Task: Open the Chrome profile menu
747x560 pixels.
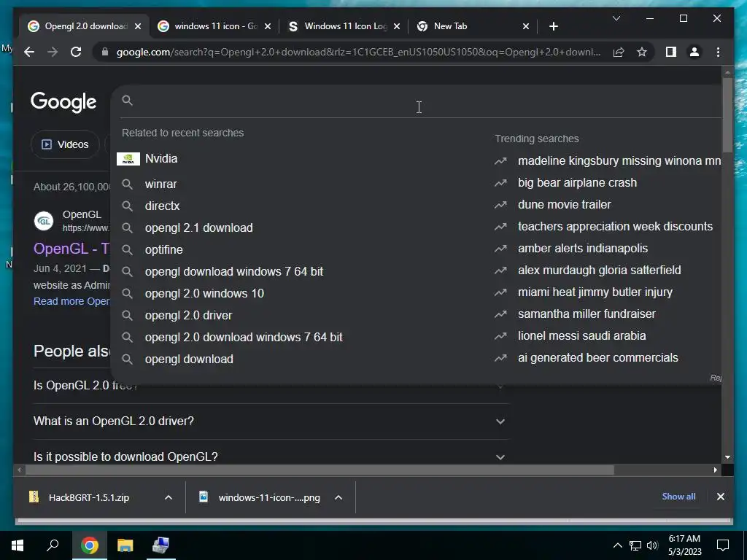Action: coord(694,52)
